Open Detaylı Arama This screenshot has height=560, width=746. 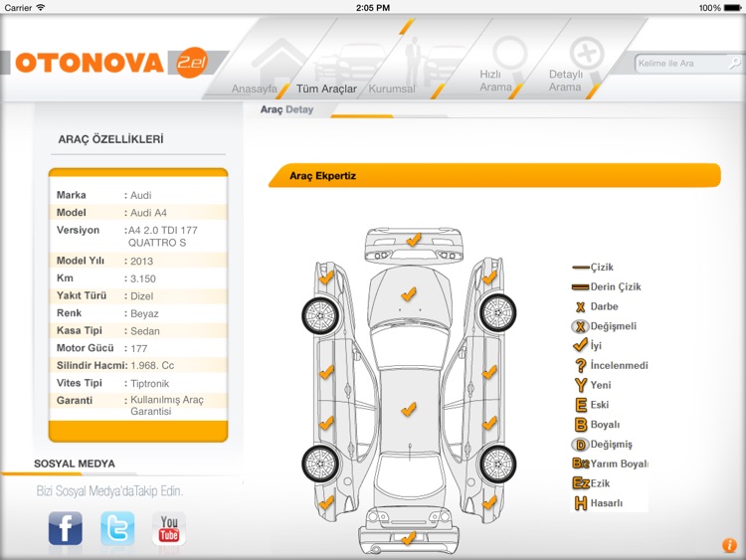[x=565, y=81]
